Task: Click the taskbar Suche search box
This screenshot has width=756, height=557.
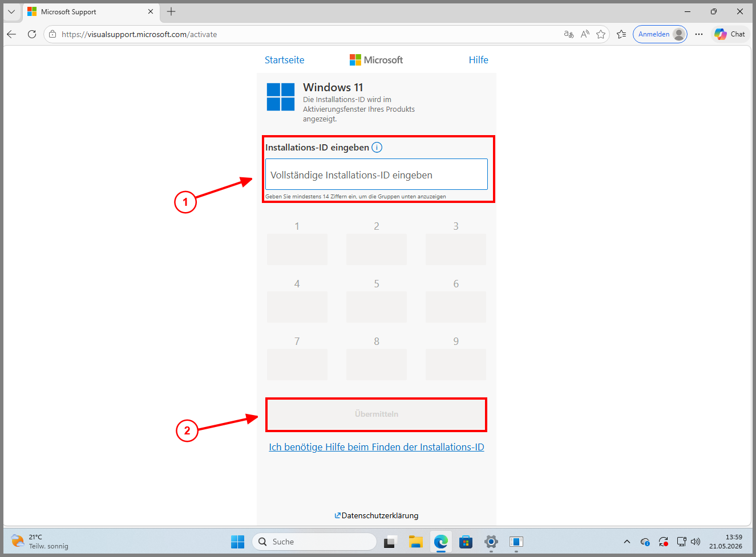Action: [314, 542]
